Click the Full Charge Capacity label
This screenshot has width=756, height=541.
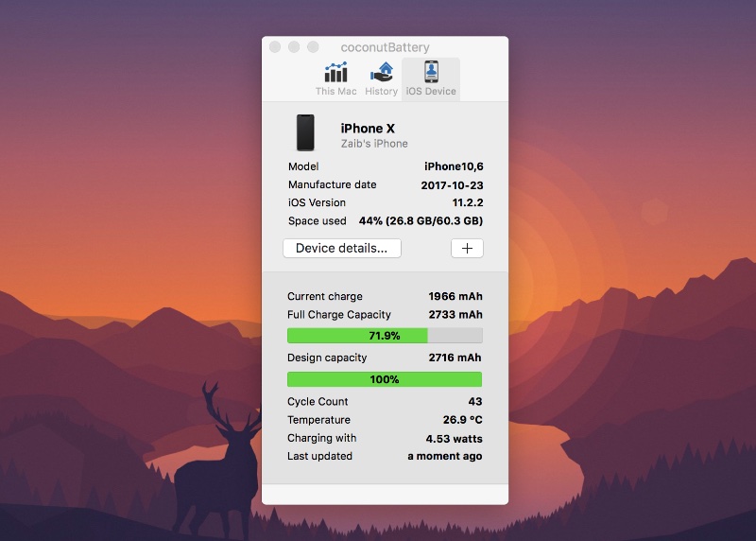[x=339, y=315]
